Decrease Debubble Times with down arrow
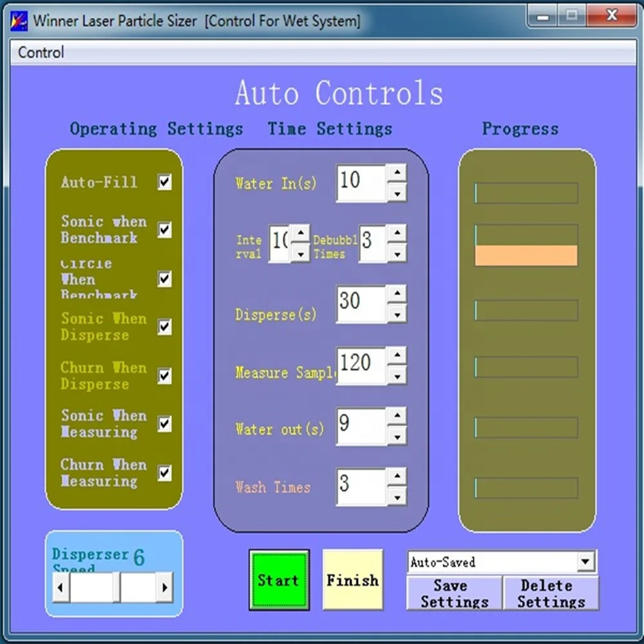 tap(397, 253)
